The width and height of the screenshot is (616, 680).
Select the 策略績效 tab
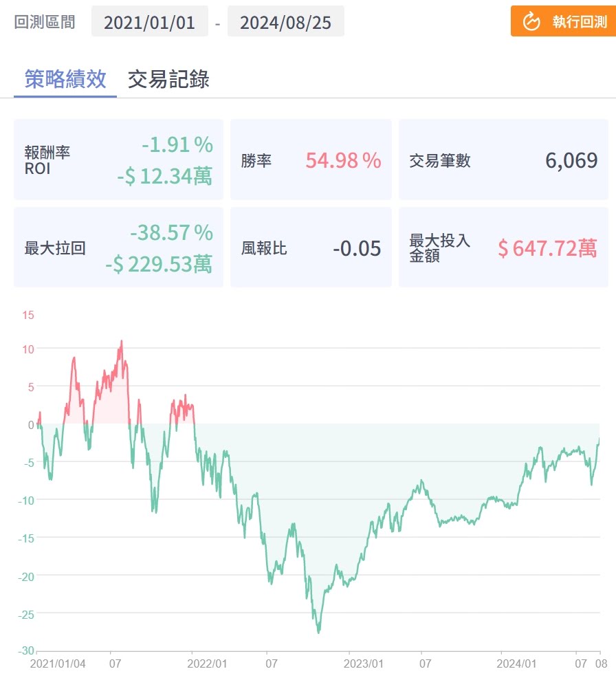[x=65, y=79]
